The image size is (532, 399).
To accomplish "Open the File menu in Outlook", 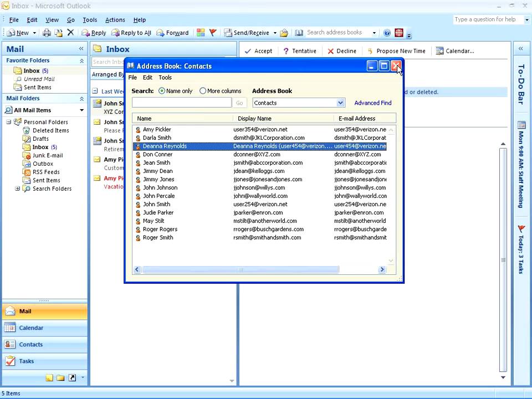I will point(14,20).
